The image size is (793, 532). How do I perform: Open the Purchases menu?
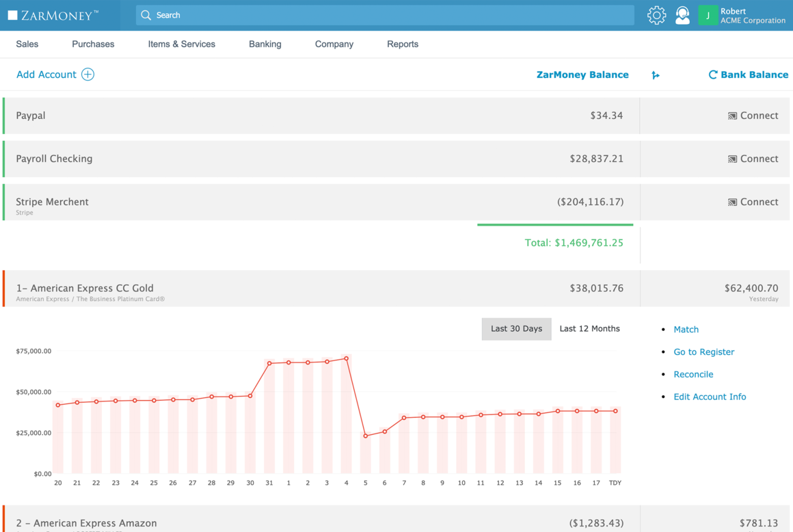click(x=93, y=44)
